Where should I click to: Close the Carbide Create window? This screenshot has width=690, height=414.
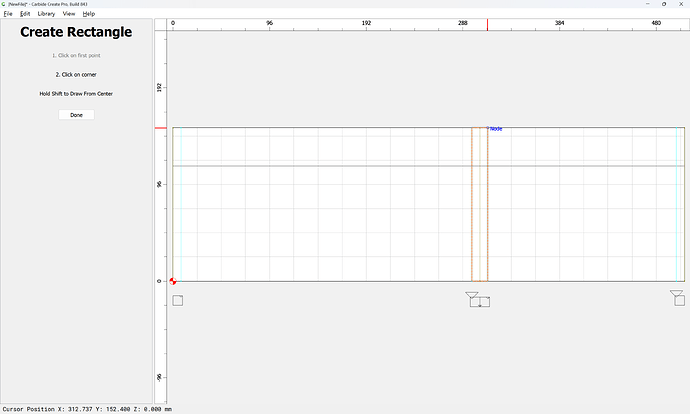click(x=681, y=4)
